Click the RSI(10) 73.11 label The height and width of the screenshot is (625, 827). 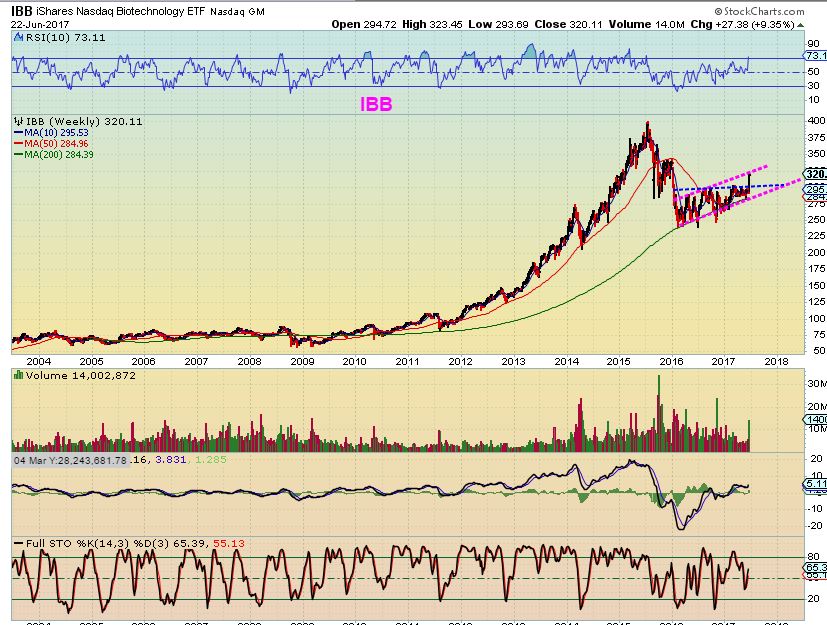click(x=65, y=37)
